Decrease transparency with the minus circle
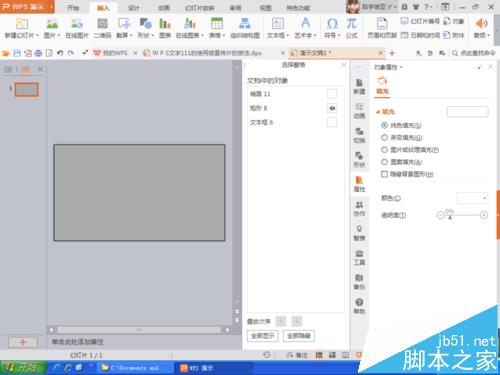Screen dimensions: 500x375 point(440,215)
